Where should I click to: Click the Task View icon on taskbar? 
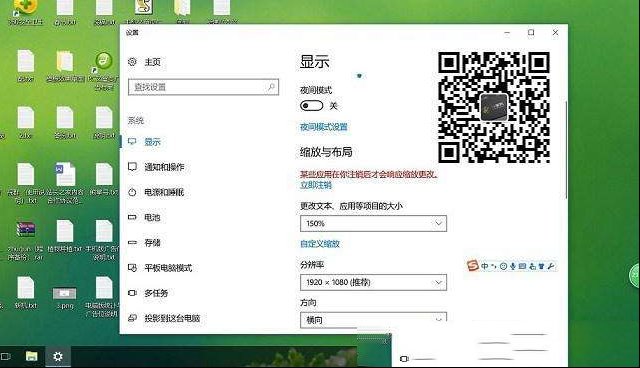[x=5, y=356]
